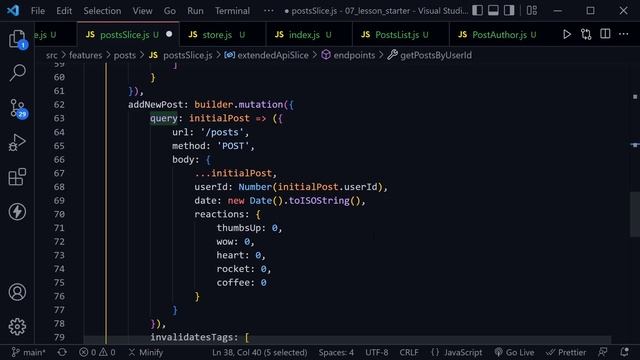
Task: Customize editor layout
Action: (531, 10)
